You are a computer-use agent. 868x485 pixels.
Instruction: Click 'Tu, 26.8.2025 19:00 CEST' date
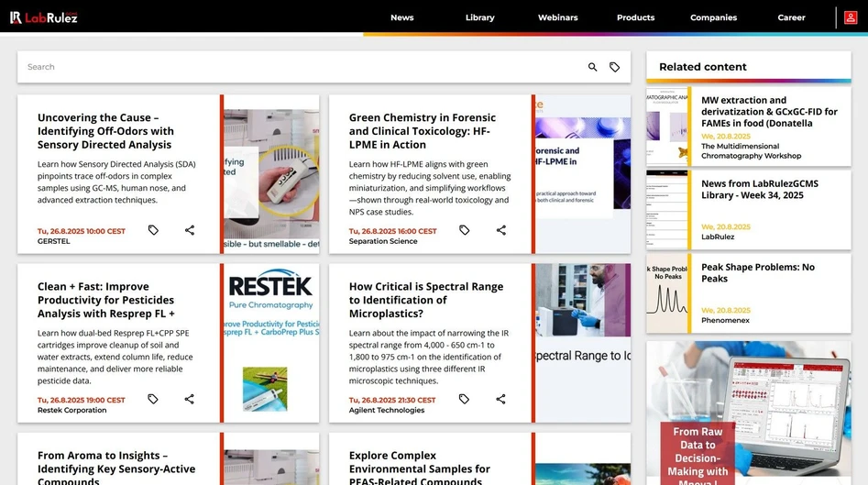point(82,401)
